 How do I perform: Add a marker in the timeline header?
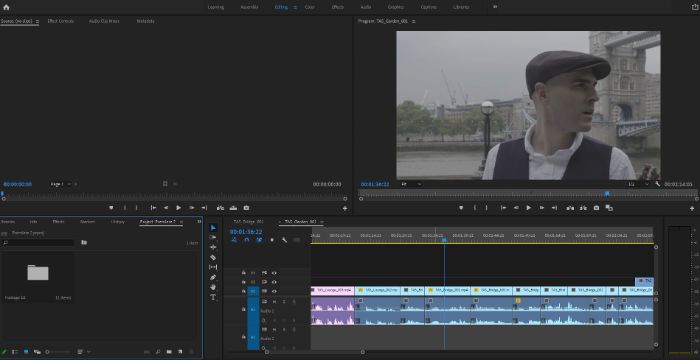coord(272,240)
